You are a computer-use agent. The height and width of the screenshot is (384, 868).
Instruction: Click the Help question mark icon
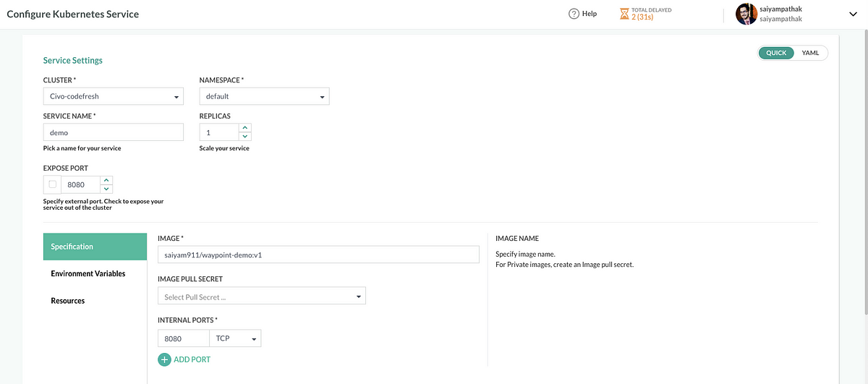tap(574, 14)
